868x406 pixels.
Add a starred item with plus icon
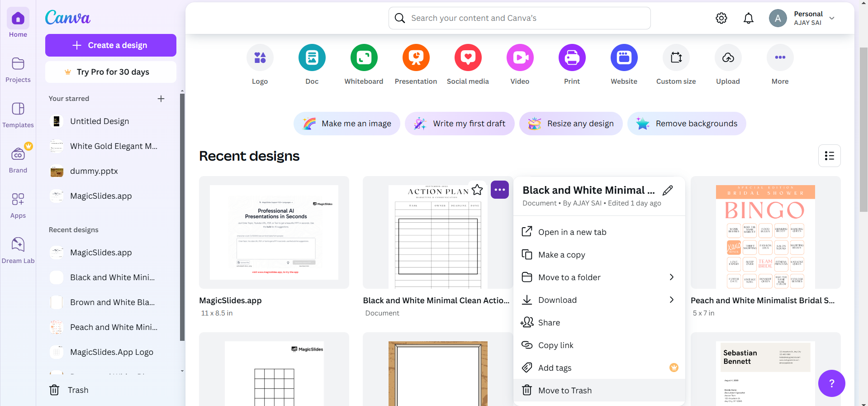[161, 99]
